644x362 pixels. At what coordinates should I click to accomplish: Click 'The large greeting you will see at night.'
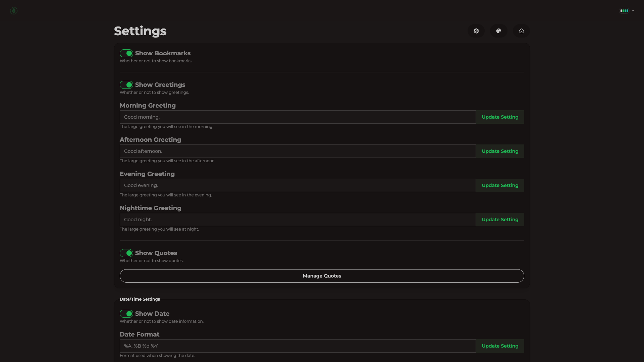coord(159,229)
